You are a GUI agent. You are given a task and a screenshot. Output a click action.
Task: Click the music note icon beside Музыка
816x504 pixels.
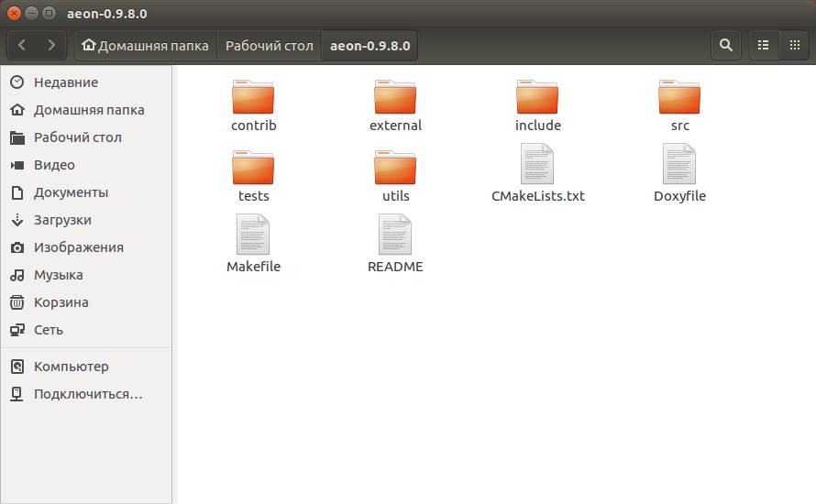(x=17, y=275)
